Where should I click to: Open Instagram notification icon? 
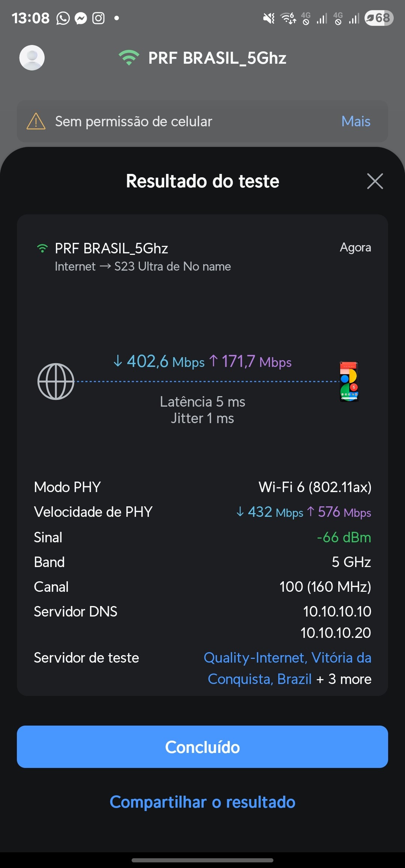(x=99, y=18)
